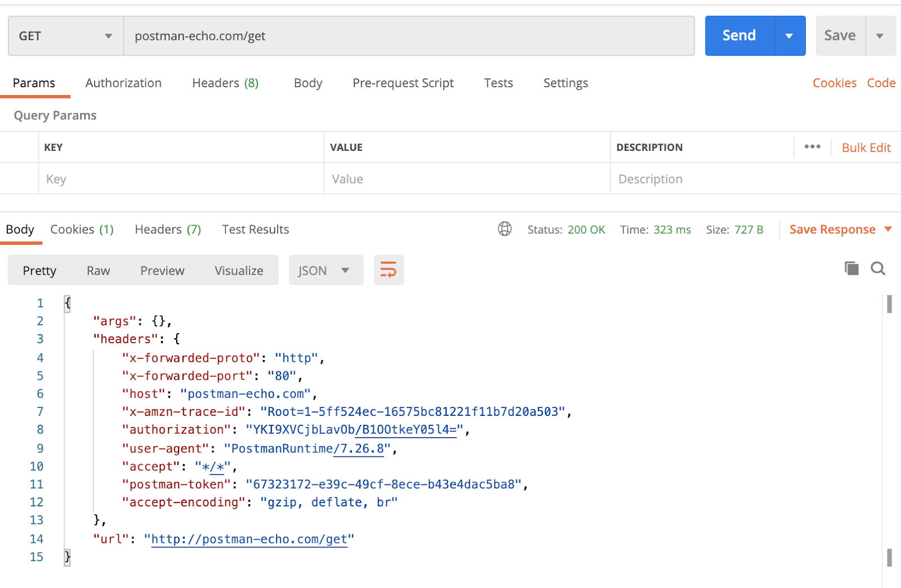This screenshot has height=588, width=901.
Task: Open the JSON format dropdown
Action: click(326, 270)
